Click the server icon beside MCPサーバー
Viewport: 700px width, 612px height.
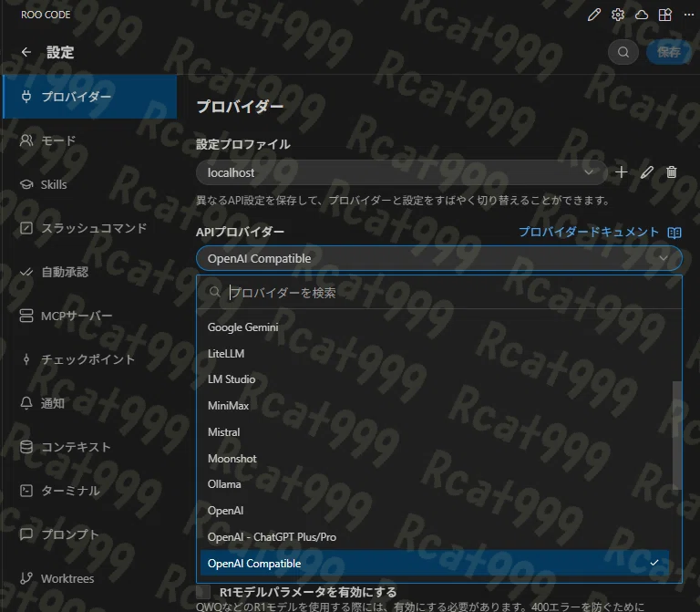pyautogui.click(x=26, y=316)
